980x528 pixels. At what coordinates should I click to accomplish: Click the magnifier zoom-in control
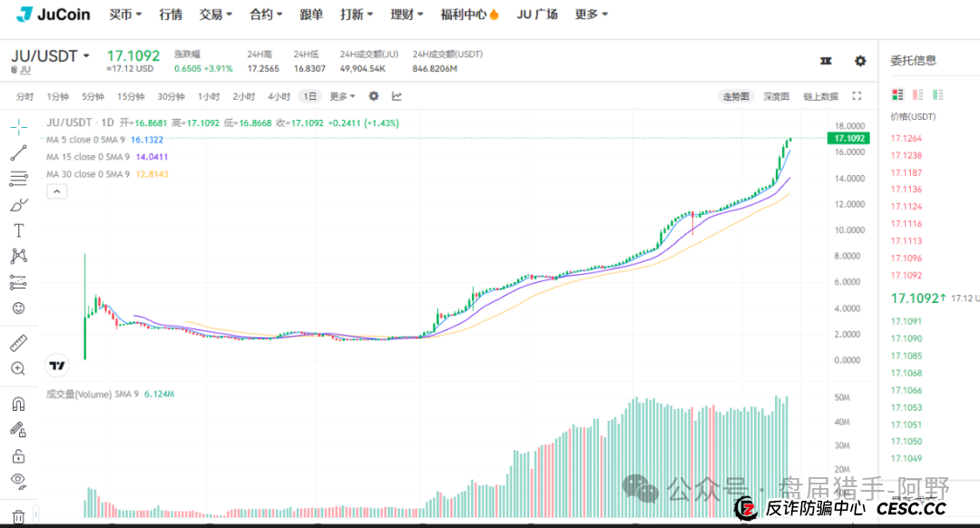(20, 367)
